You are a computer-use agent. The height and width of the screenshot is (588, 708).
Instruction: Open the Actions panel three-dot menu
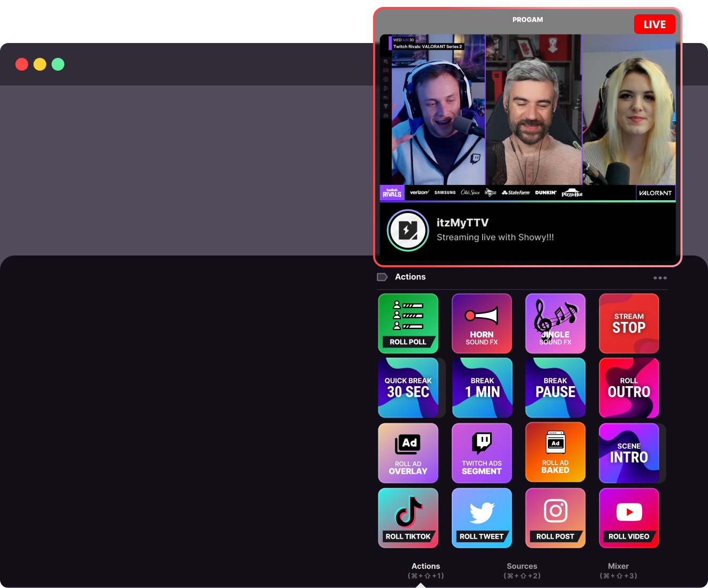point(660,278)
